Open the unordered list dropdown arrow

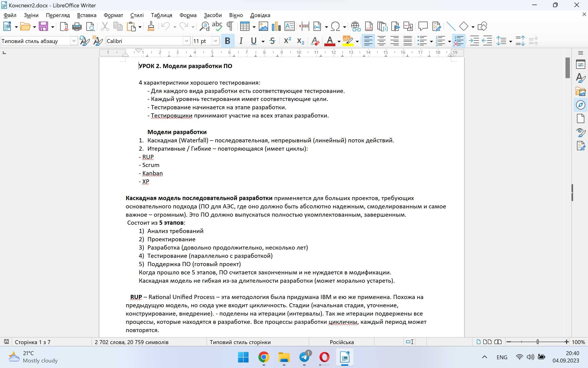pos(431,41)
